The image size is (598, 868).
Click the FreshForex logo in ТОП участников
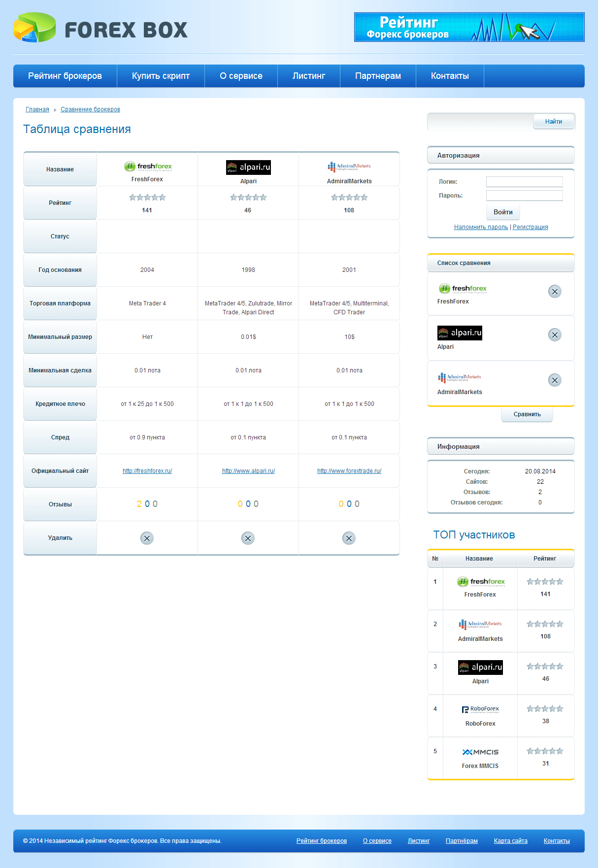[481, 582]
